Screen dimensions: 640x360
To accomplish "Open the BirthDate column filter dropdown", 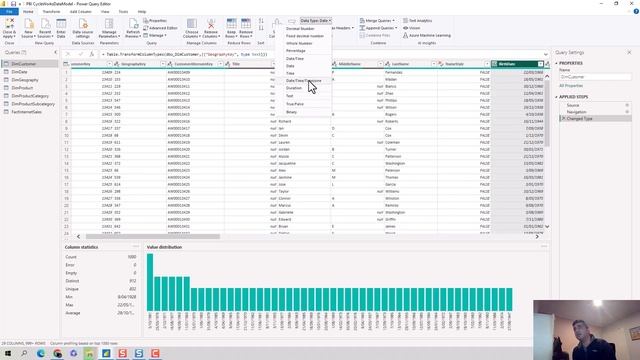I will click(540, 64).
